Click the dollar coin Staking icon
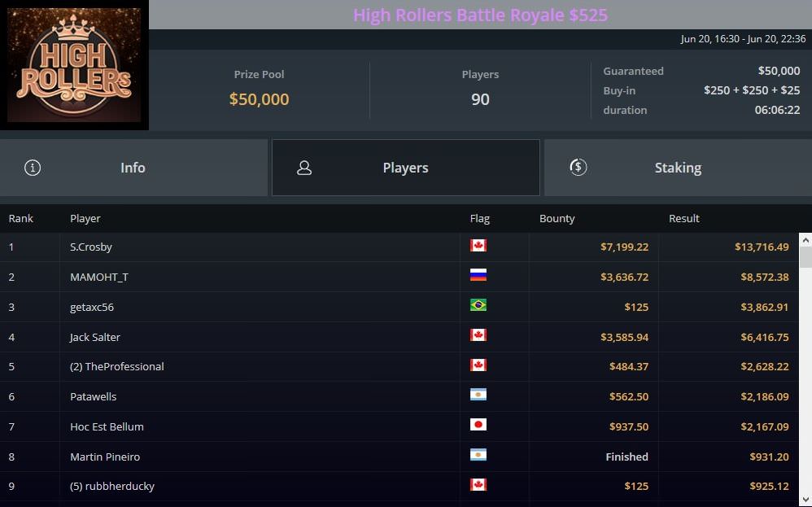The height and width of the screenshot is (507, 812). click(x=578, y=168)
